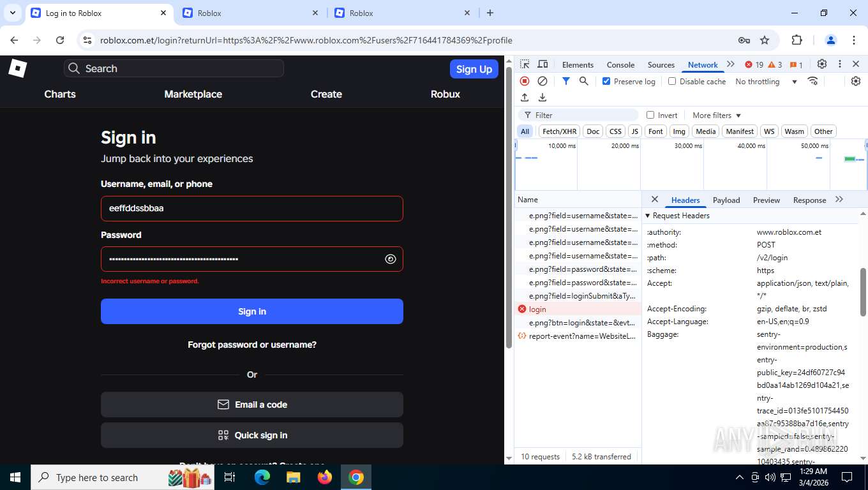This screenshot has width=868, height=490.
Task: Clear the network log
Action: pos(542,81)
